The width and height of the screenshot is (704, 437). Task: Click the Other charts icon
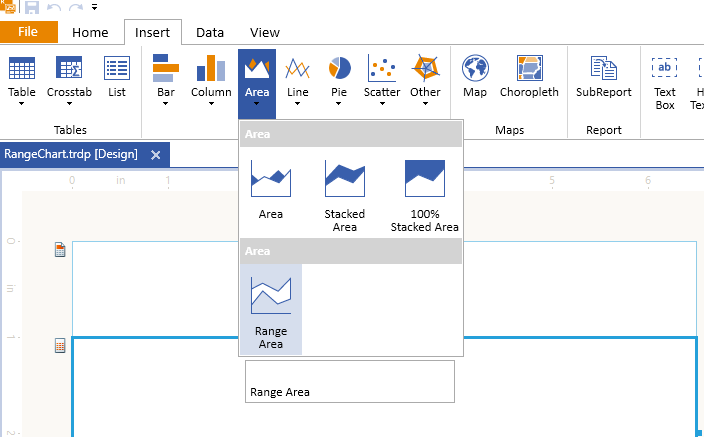(x=425, y=68)
